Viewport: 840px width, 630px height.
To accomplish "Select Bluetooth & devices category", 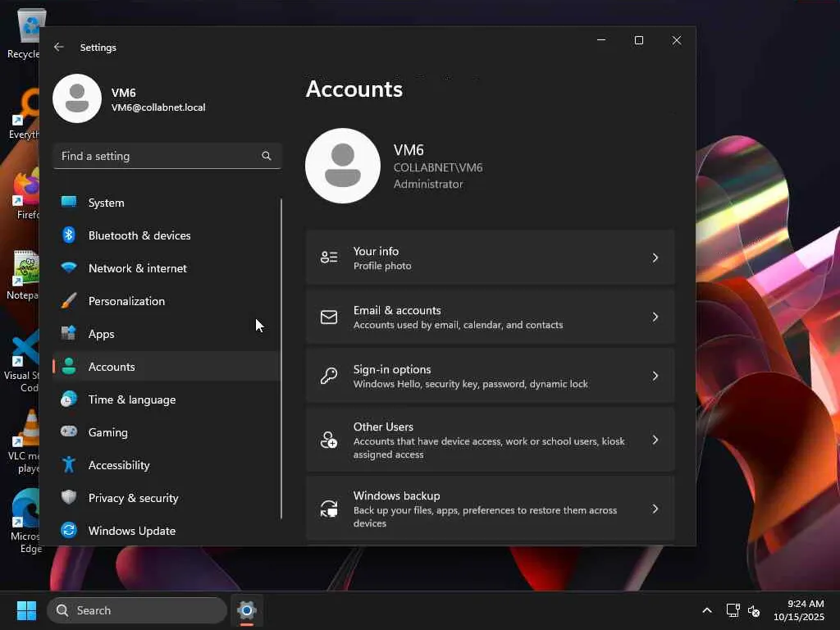I will pyautogui.click(x=167, y=235).
